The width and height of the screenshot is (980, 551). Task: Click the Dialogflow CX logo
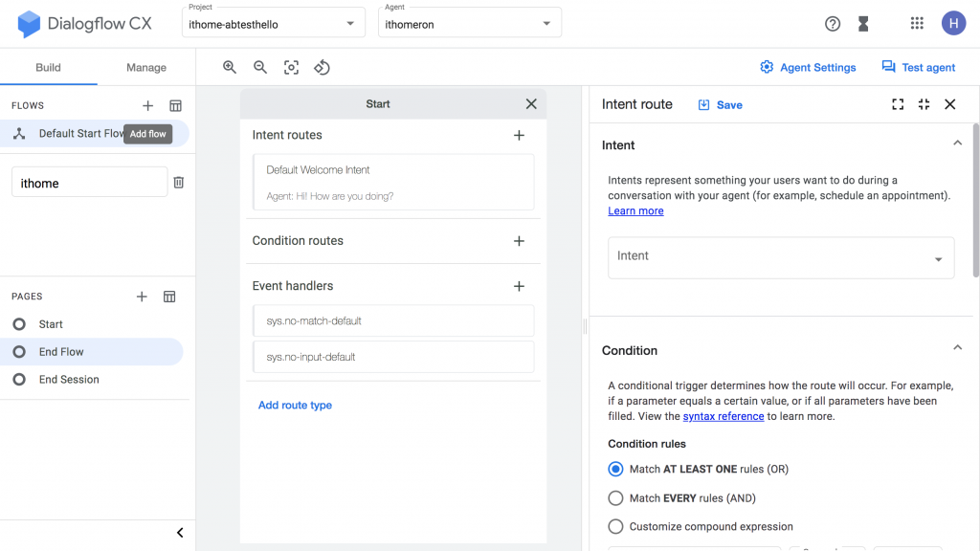[84, 24]
